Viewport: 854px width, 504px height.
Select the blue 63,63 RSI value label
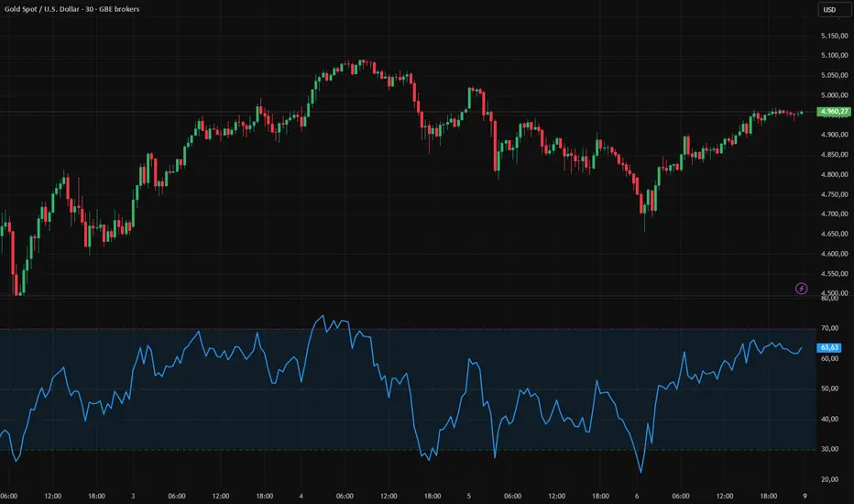tap(829, 347)
